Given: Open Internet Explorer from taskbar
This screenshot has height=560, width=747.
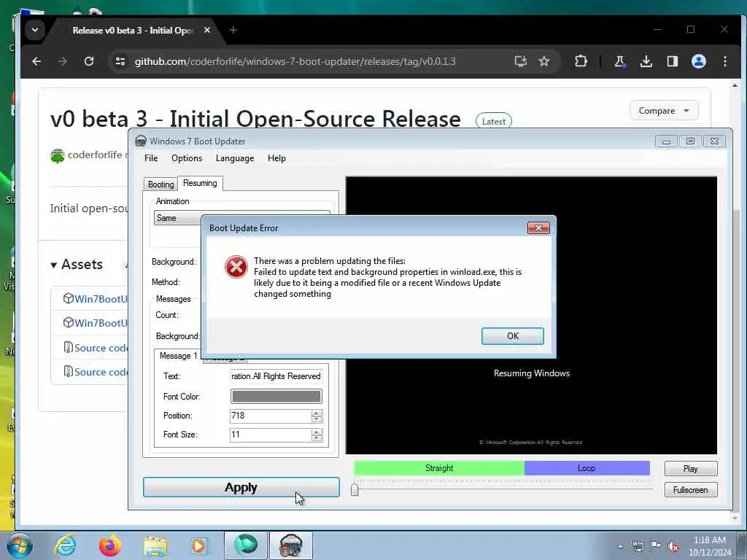Looking at the screenshot, I should tap(65, 545).
